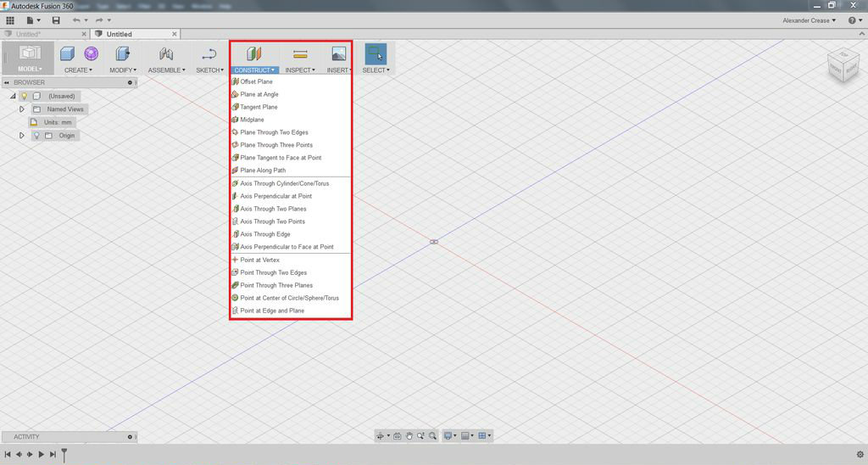The height and width of the screenshot is (465, 868).
Task: Open the data panel grid icon
Action: click(10, 20)
